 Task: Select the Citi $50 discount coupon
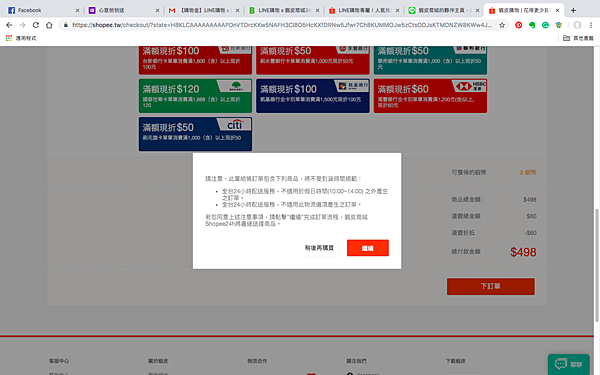[195, 134]
